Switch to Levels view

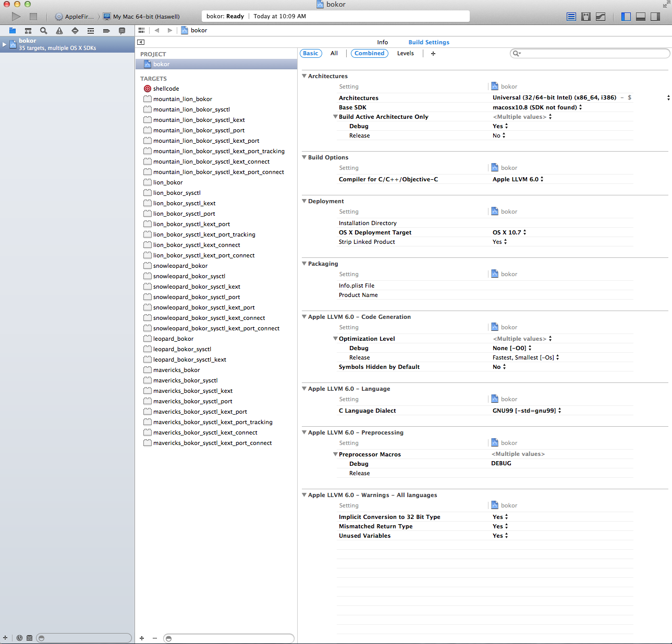click(406, 53)
